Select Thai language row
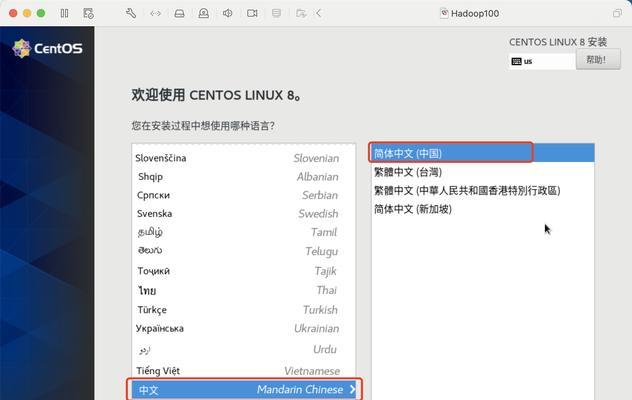 (x=243, y=290)
